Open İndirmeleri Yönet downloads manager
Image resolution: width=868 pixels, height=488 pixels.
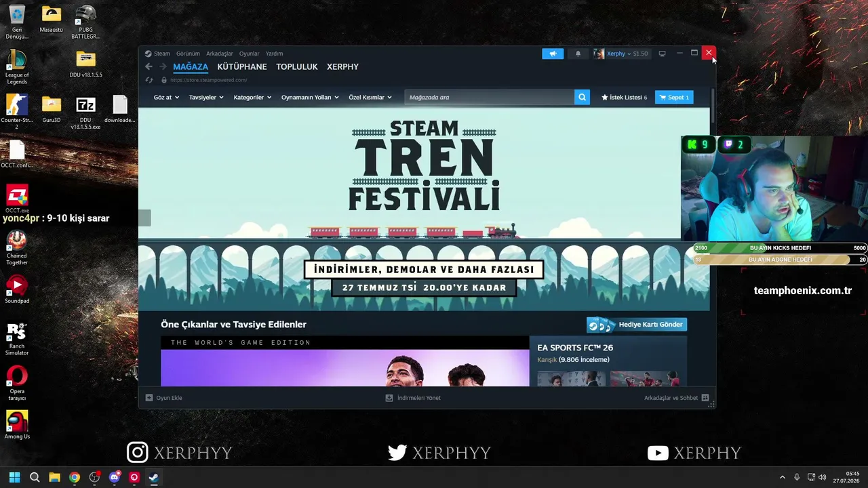[413, 398]
